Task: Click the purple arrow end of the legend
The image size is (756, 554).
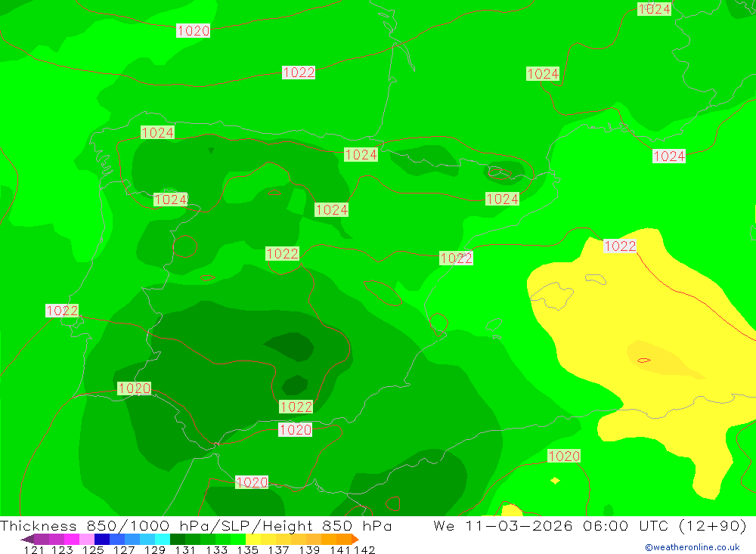Action: (27, 539)
